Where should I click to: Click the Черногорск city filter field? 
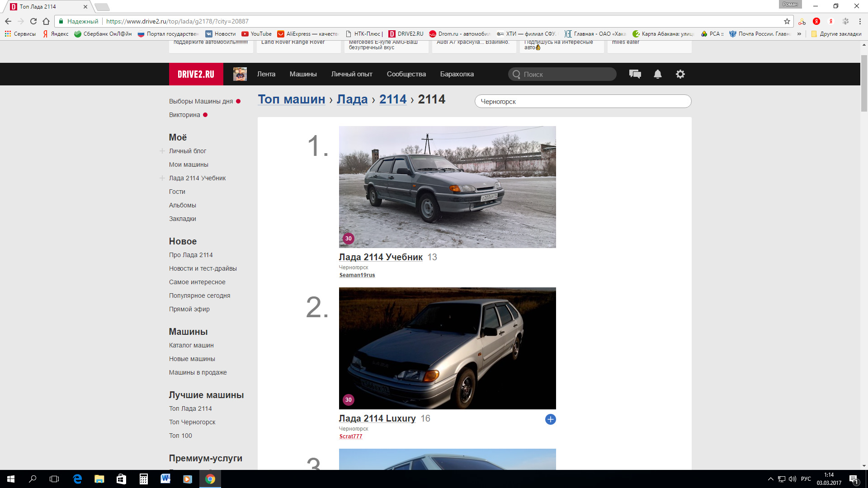(x=583, y=101)
